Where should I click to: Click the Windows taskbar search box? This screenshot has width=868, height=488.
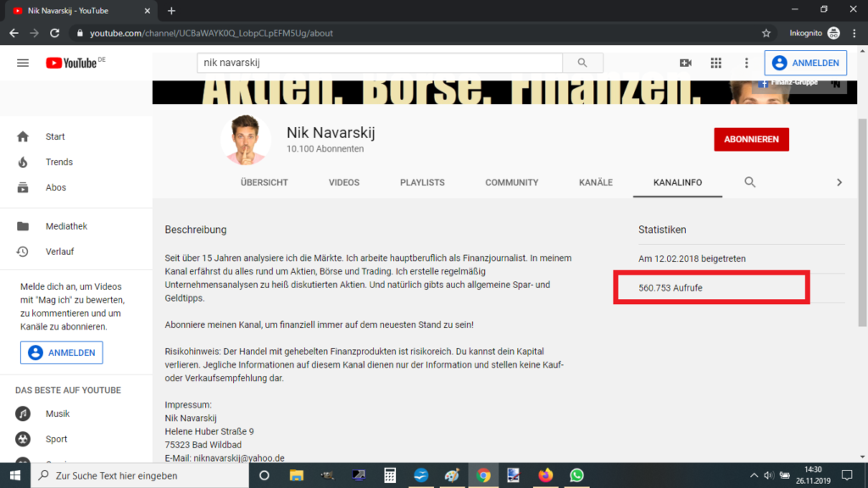coord(140,475)
